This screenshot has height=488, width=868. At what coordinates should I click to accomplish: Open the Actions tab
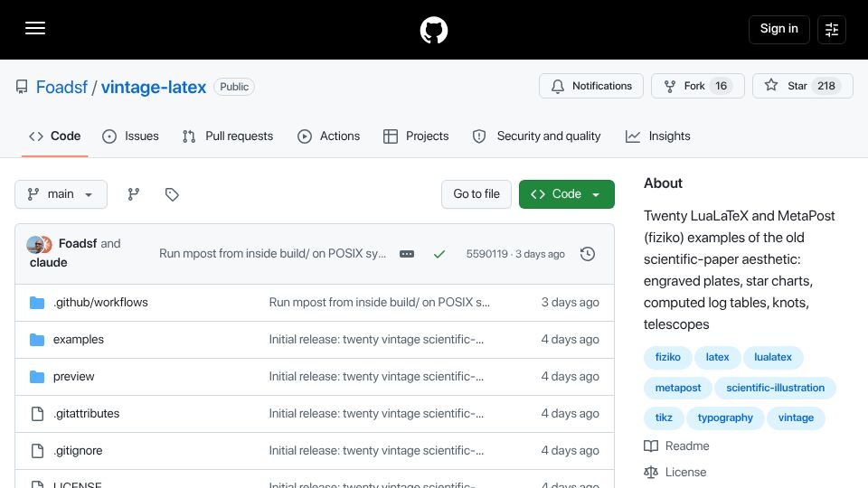point(329,136)
